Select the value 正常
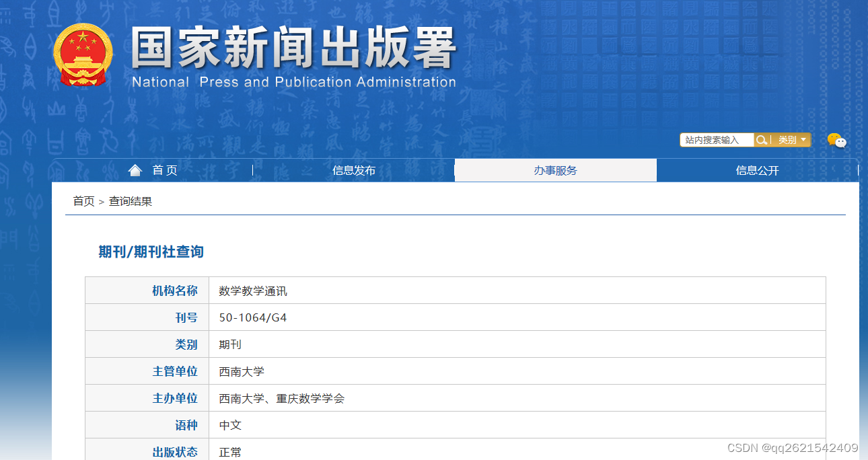Viewport: 868px width, 460px height. [230, 452]
